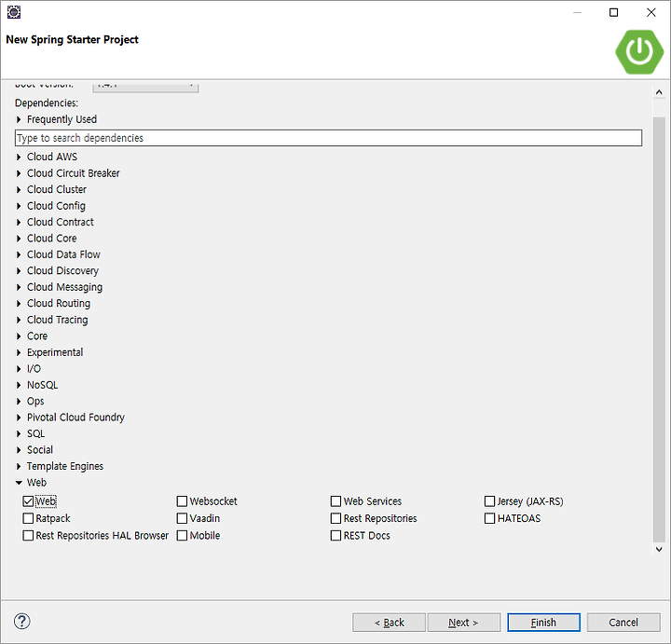Click the Eclipse application icon in title bar
Image resolution: width=671 pixels, height=644 pixels.
(14, 12)
